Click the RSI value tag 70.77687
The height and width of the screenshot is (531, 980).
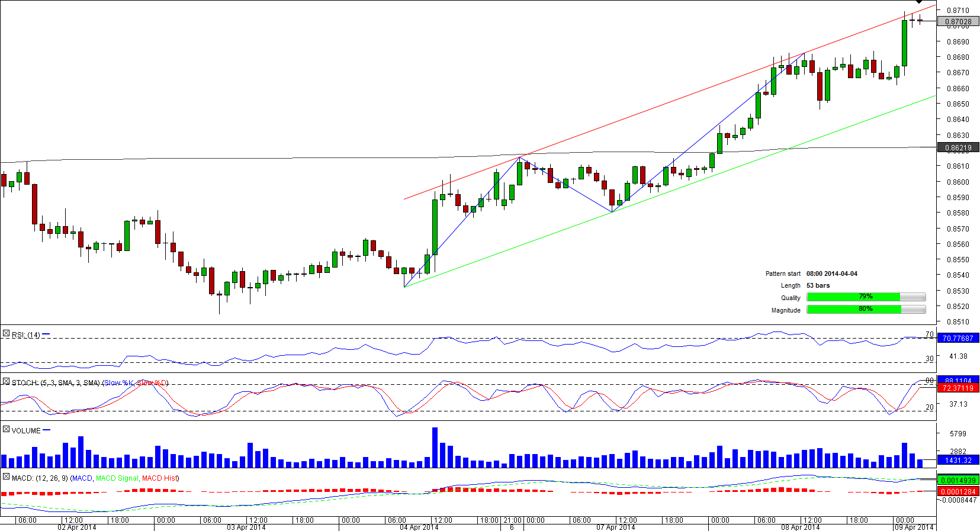point(958,338)
